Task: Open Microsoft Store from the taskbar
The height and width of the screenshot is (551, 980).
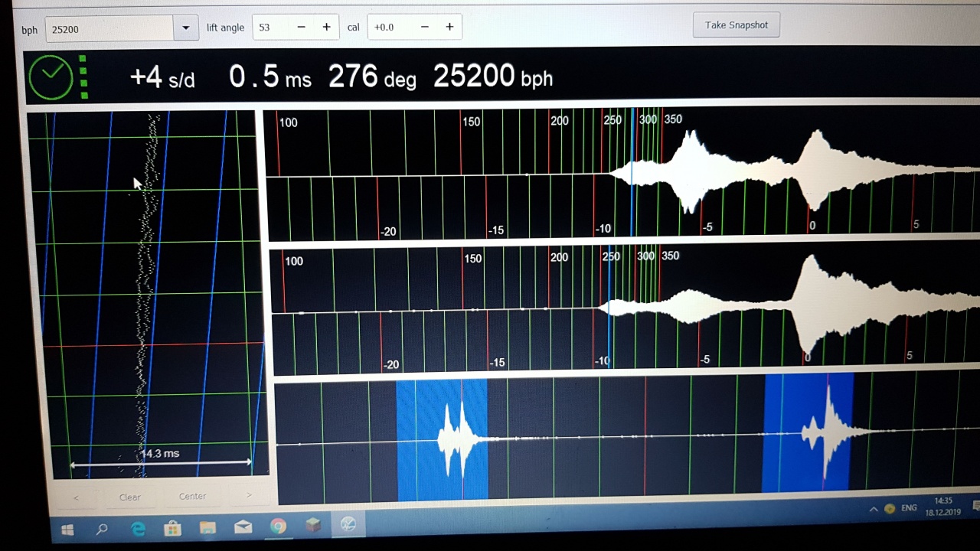Action: click(173, 528)
